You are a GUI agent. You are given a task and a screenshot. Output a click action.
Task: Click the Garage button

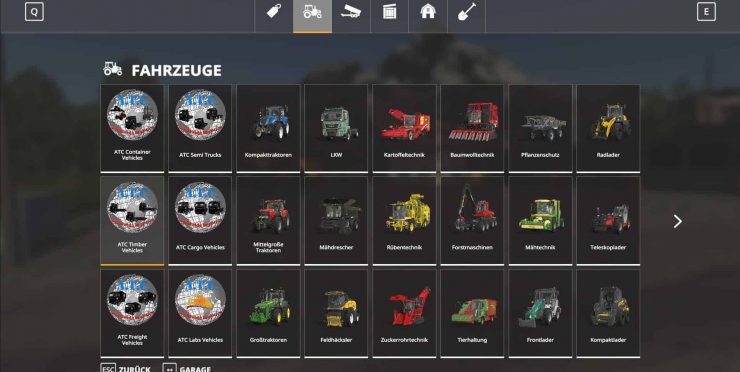click(x=187, y=368)
